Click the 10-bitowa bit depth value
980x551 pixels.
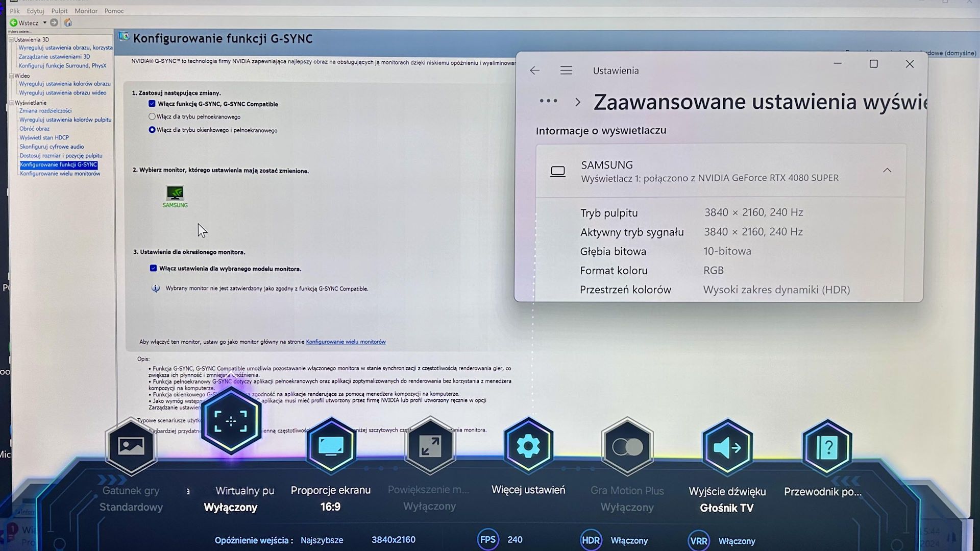(727, 251)
